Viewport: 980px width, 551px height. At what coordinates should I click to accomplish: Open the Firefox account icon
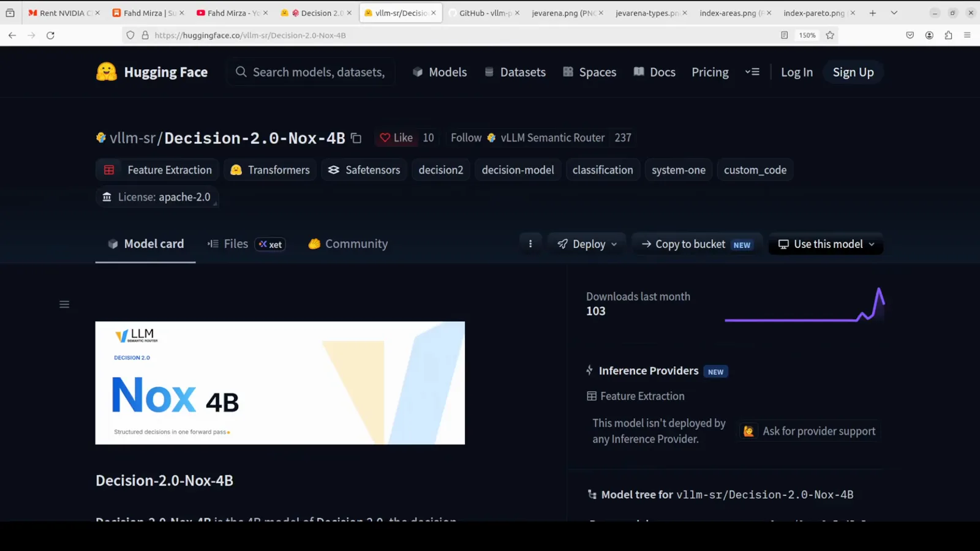click(x=929, y=36)
